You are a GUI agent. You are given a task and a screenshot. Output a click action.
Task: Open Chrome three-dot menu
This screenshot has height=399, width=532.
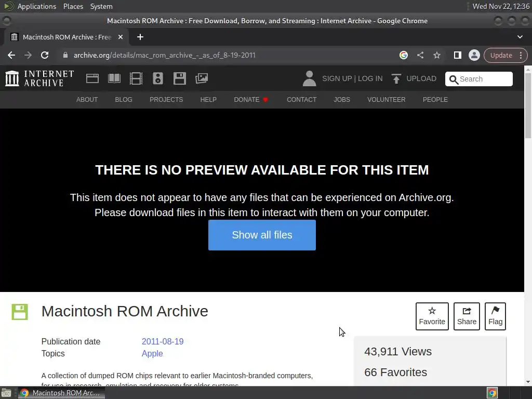pos(521,55)
